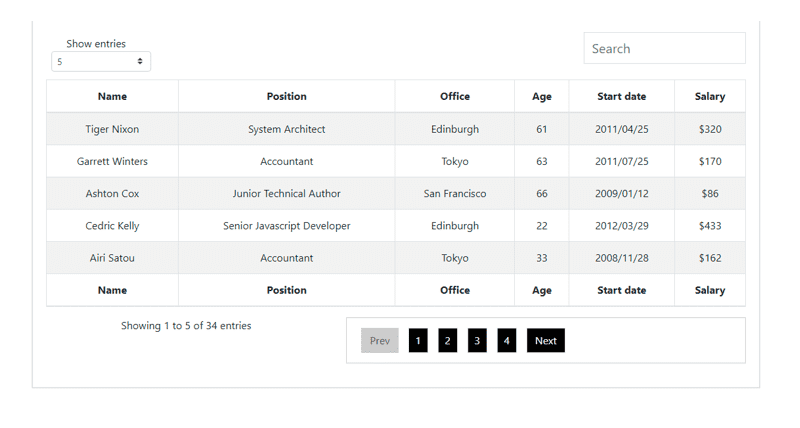Go to pagination page 2
Screen dimensions: 800x428
tap(447, 340)
